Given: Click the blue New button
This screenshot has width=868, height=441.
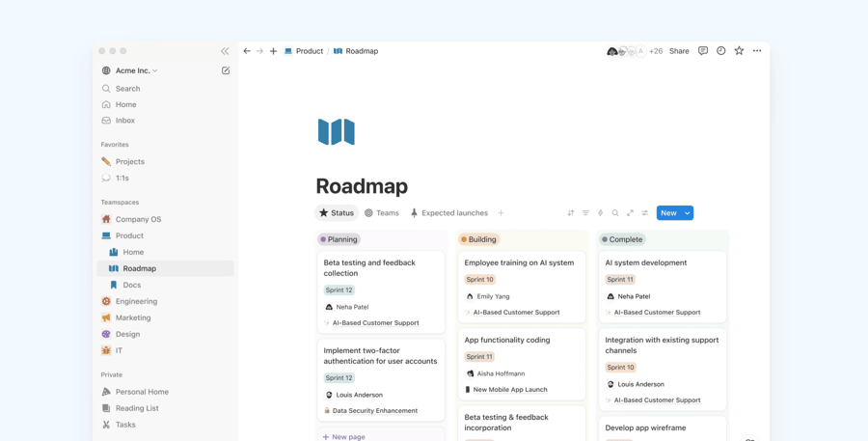Looking at the screenshot, I should [x=668, y=213].
